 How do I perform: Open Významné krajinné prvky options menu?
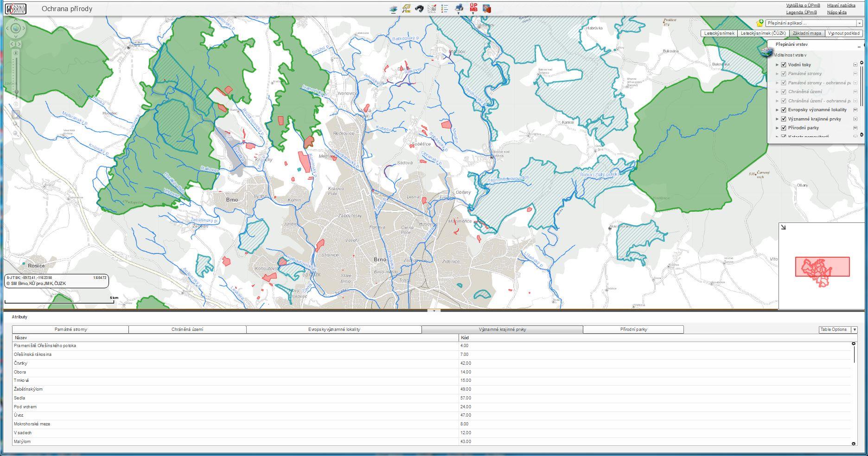855,119
